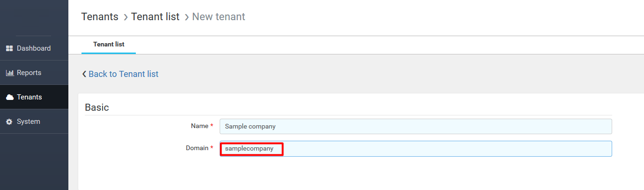Select the Tenants sidebar item label
This screenshot has width=644, height=190.
tap(30, 97)
